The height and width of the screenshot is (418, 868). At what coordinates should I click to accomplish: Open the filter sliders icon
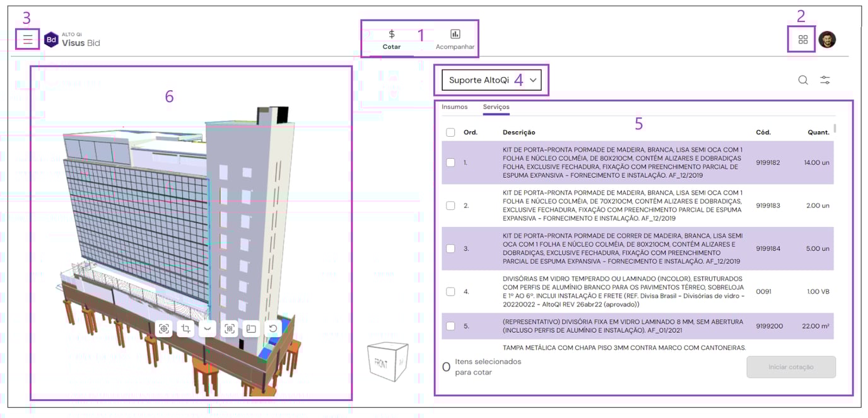click(824, 80)
